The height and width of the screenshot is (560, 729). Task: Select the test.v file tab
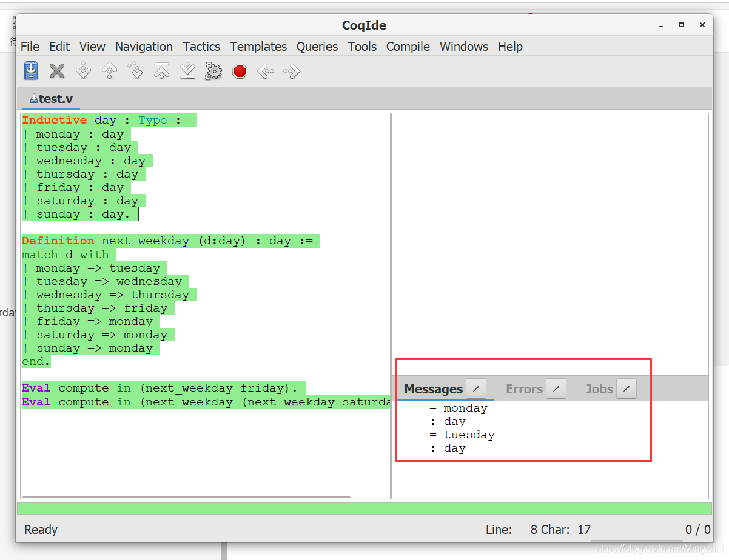coord(51,99)
